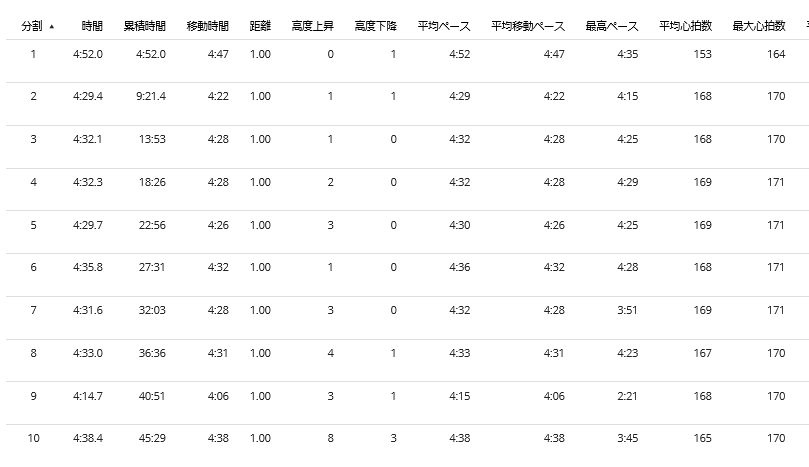809x467 pixels.
Task: Click elevation gain 8 in split 10
Action: 331,438
